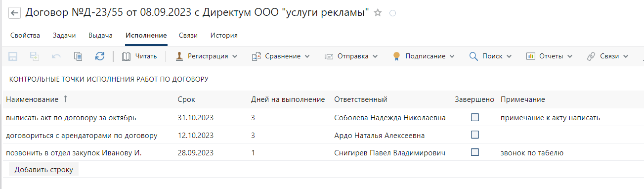Click the envelope icon of Отправка

[329, 56]
